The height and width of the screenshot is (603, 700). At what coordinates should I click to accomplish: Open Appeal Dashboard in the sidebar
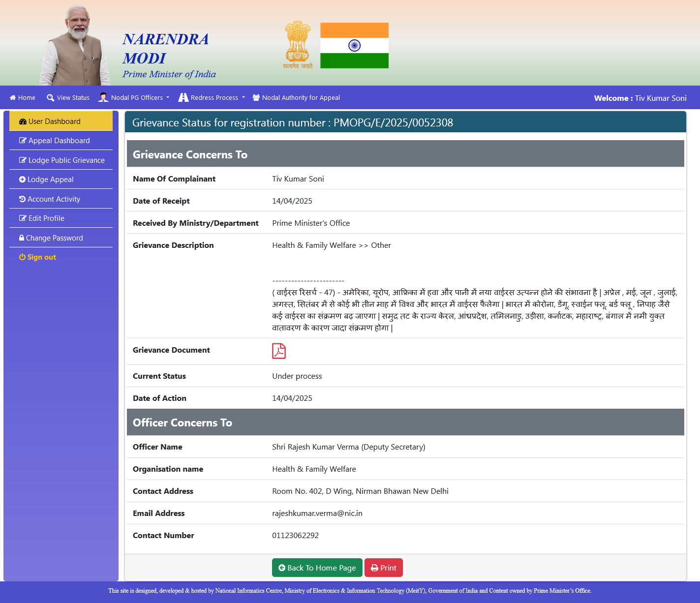click(x=61, y=141)
